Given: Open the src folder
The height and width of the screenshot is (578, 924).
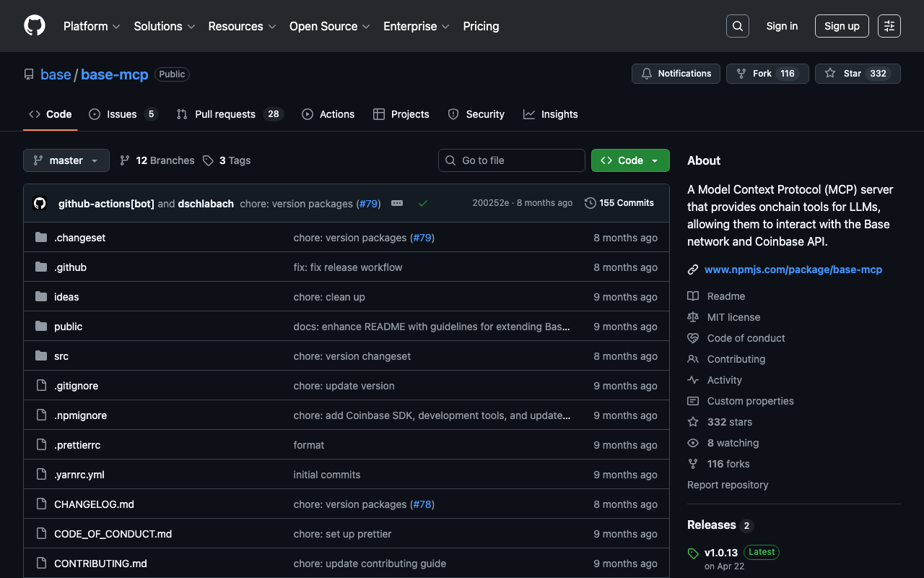Looking at the screenshot, I should coord(61,356).
